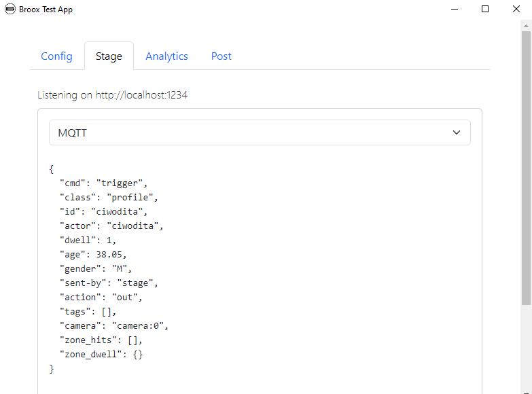Click the vertical scrollbar thumb
This screenshot has width=532, height=394.
pyautogui.click(x=526, y=168)
